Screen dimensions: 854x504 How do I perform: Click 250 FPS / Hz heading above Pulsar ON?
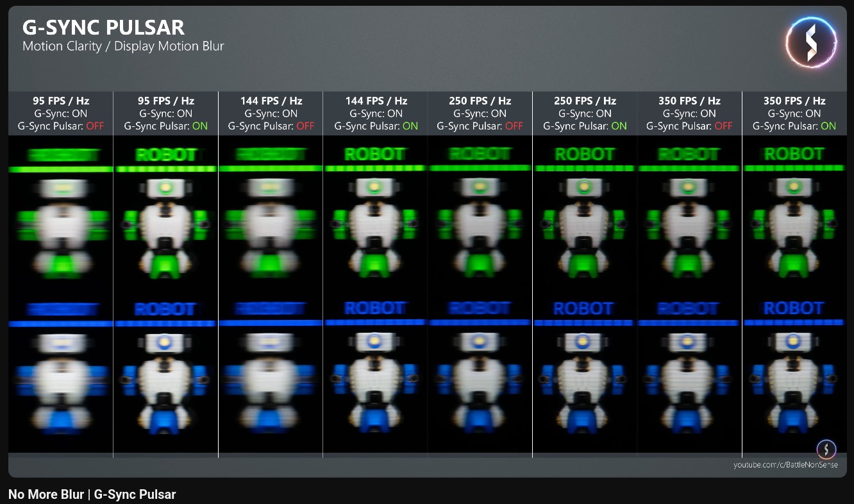pos(585,101)
